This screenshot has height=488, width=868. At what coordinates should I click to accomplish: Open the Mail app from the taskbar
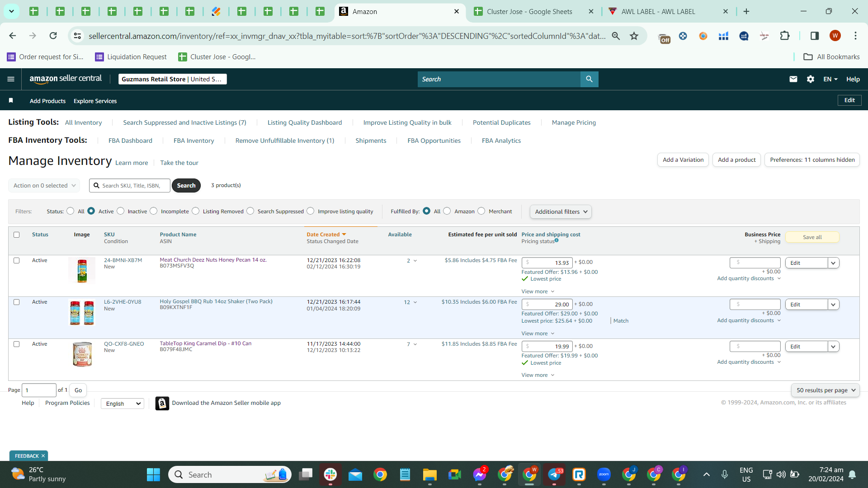pos(355,474)
